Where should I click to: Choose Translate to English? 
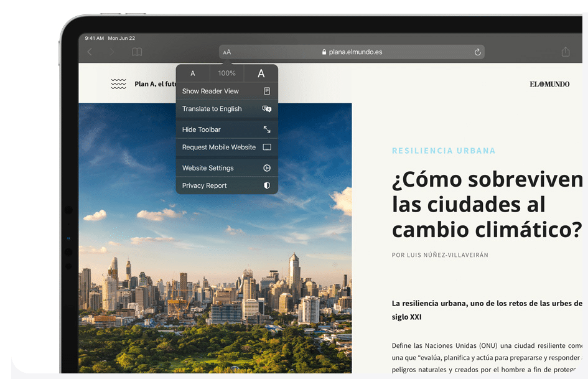[x=212, y=109]
